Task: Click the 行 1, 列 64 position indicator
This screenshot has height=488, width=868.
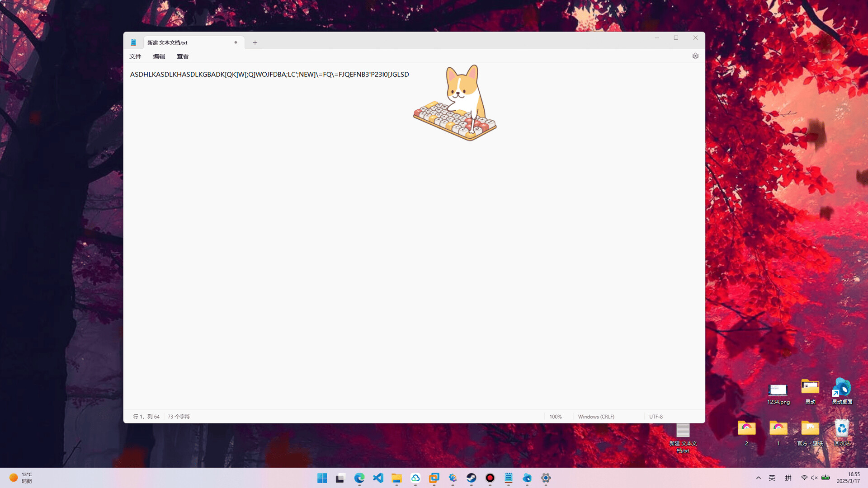Action: [x=146, y=417]
